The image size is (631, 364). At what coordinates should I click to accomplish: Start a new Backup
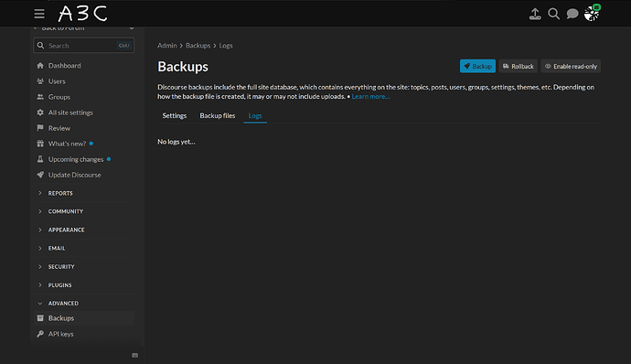click(477, 67)
